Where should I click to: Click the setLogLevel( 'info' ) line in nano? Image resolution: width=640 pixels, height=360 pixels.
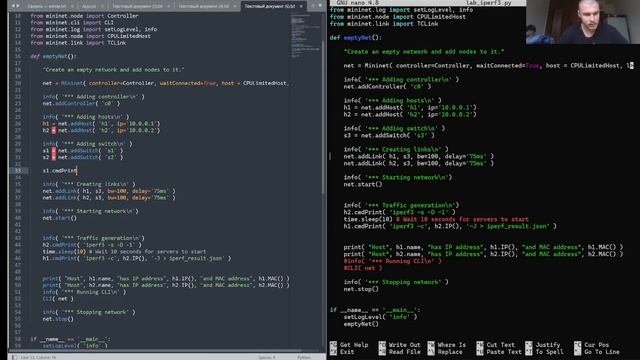coord(380,317)
